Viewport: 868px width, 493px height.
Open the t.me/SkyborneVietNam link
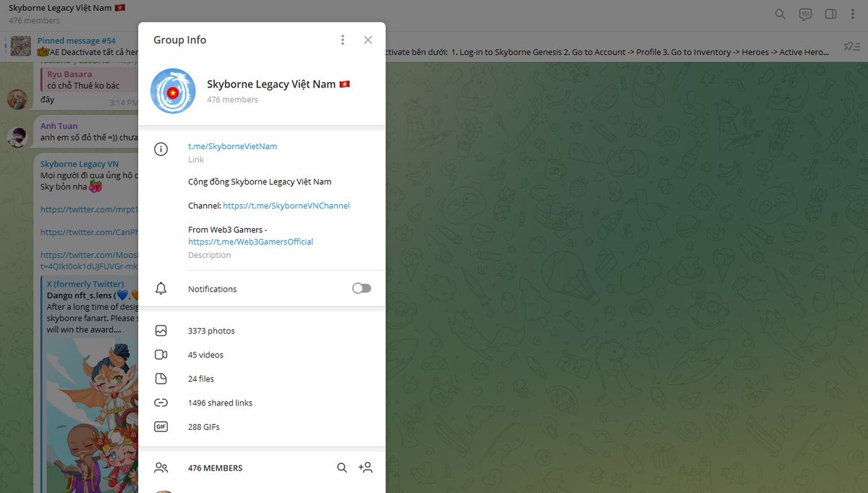[232, 146]
